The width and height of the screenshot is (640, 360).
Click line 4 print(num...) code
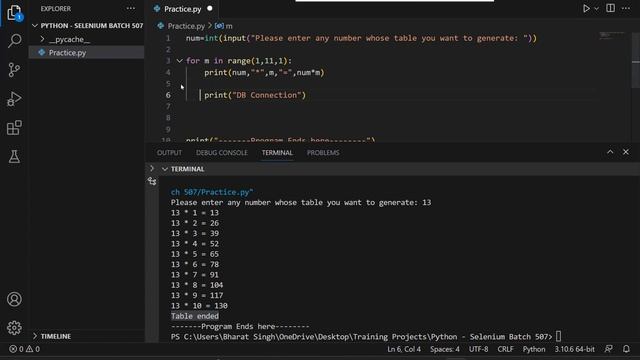pos(264,73)
